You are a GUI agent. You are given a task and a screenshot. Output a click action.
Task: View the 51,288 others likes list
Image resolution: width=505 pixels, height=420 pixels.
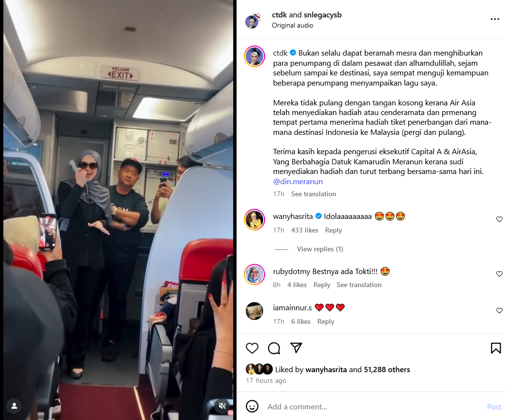coord(387,369)
